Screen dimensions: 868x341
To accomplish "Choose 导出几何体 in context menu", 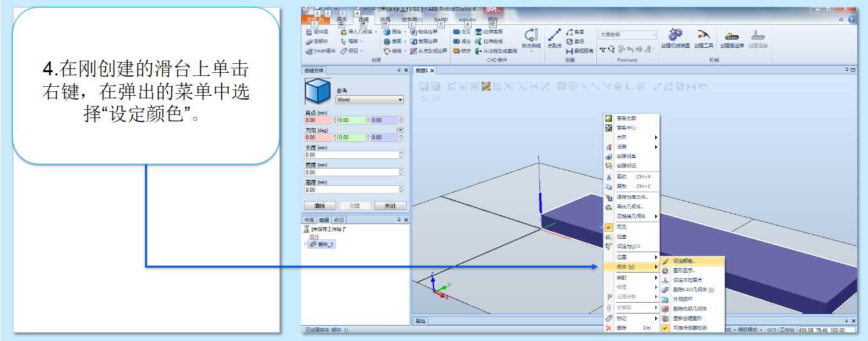I will [x=632, y=206].
